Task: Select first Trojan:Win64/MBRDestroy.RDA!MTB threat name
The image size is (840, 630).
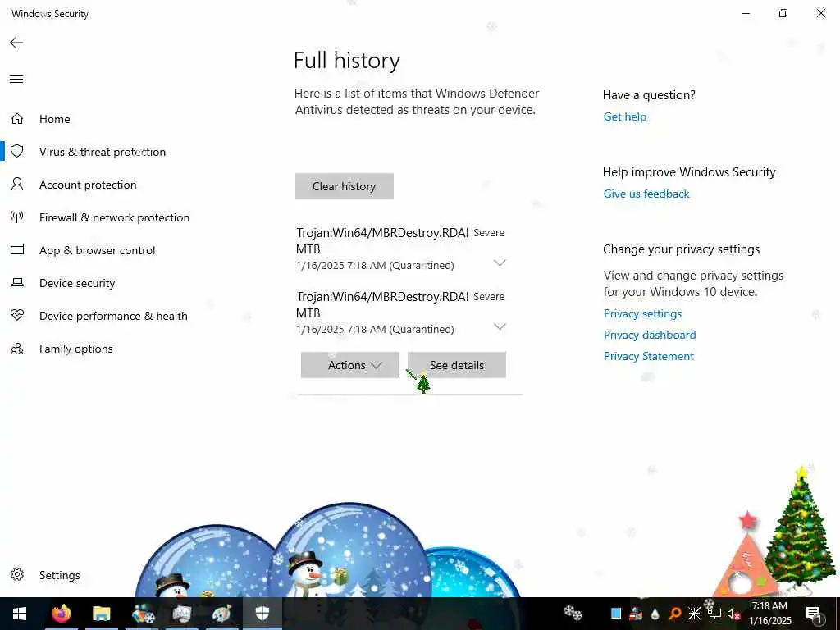Action: click(382, 240)
